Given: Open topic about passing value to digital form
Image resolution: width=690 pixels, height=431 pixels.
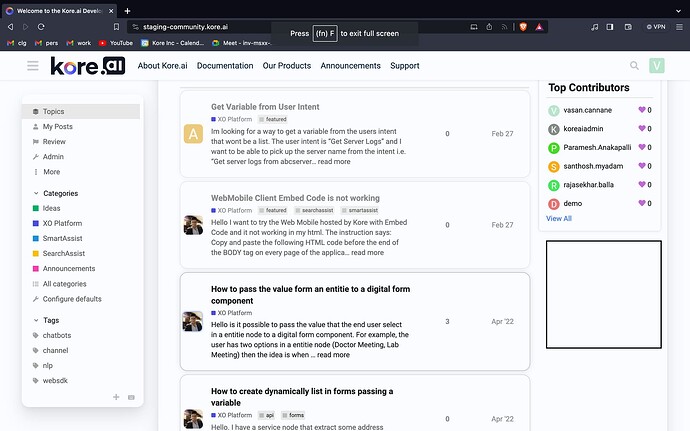Looking at the screenshot, I should click(x=310, y=295).
